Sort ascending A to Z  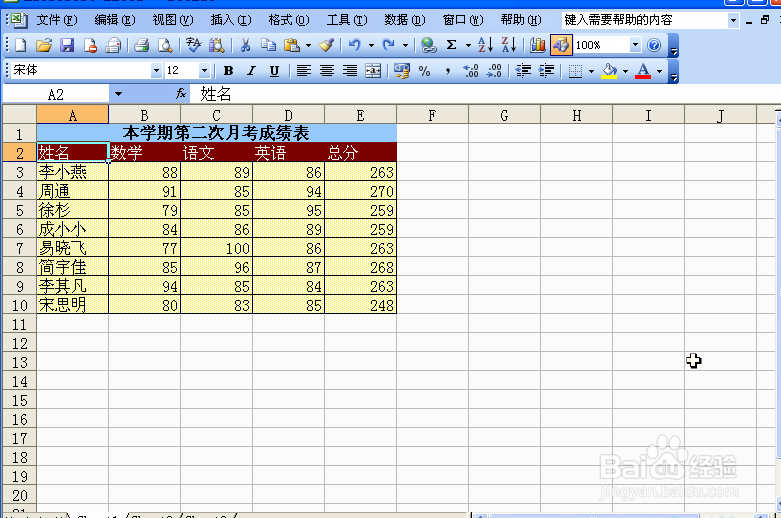pos(485,45)
